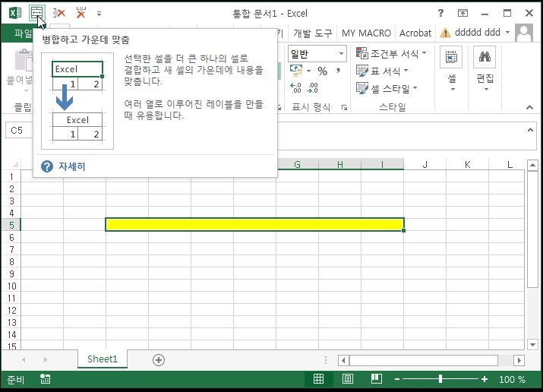Image resolution: width=543 pixels, height=392 pixels.
Task: Click the yellow merged cell in row 5
Action: coord(254,225)
